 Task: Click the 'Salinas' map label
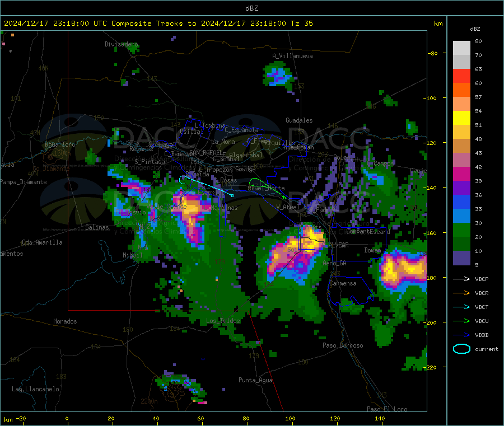pos(97,227)
